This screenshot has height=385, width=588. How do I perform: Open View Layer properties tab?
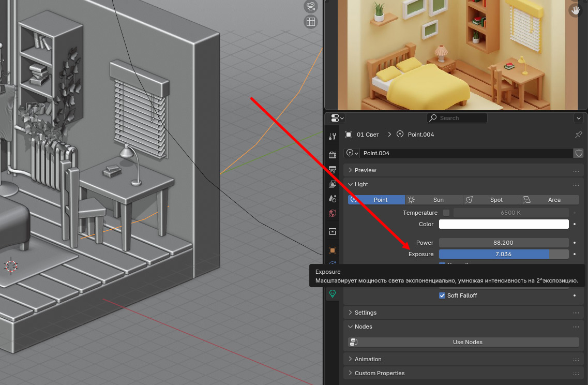coord(333,184)
